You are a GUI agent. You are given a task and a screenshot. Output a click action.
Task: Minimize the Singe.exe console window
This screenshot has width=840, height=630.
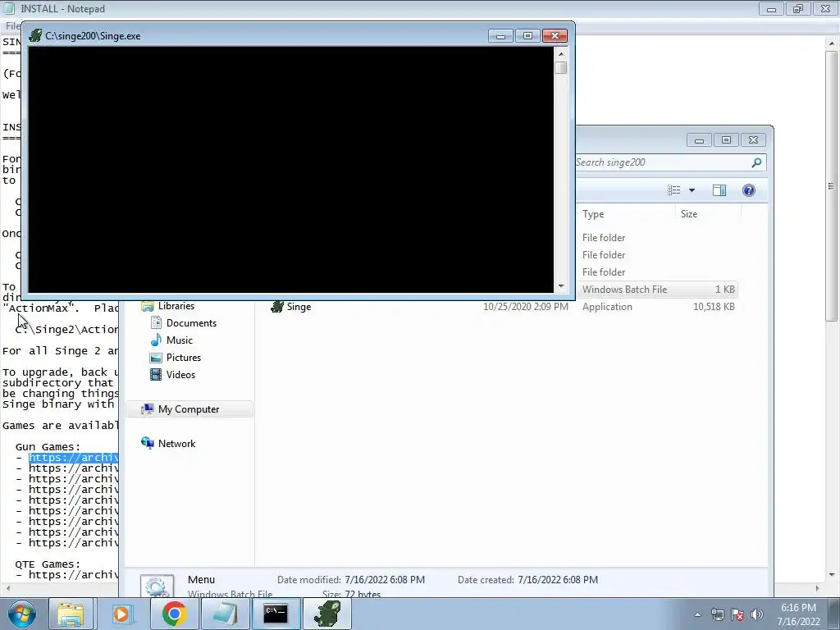(x=500, y=36)
